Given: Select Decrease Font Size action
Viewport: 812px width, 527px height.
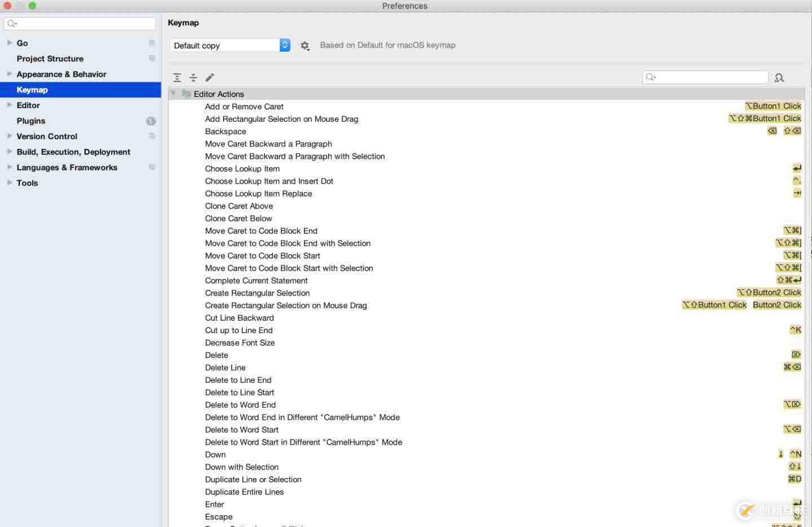Looking at the screenshot, I should click(240, 343).
